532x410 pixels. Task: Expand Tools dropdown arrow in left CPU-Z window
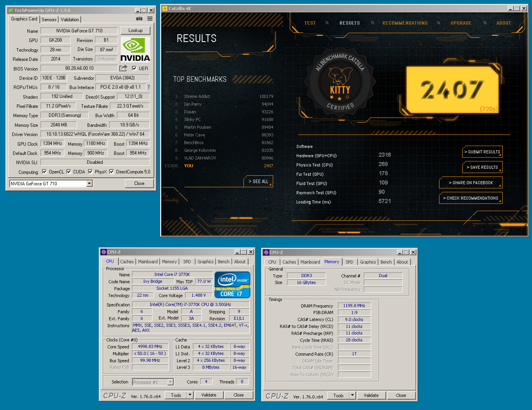coord(190,395)
